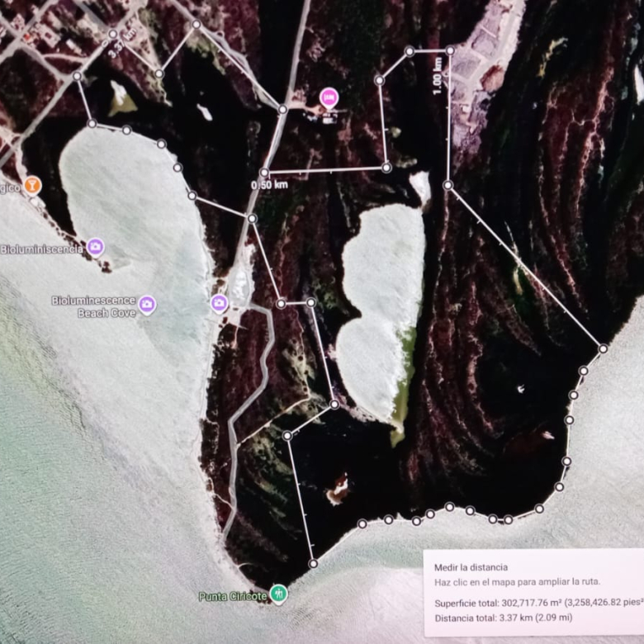
Task: Click Bioluminescence Beach Cove camera pin
Action: 147,305
